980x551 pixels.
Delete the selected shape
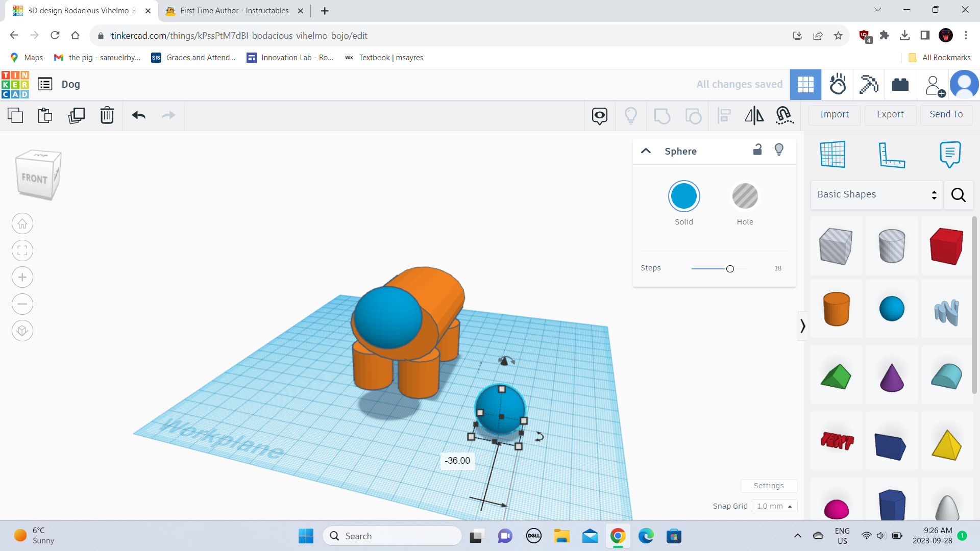click(x=107, y=115)
